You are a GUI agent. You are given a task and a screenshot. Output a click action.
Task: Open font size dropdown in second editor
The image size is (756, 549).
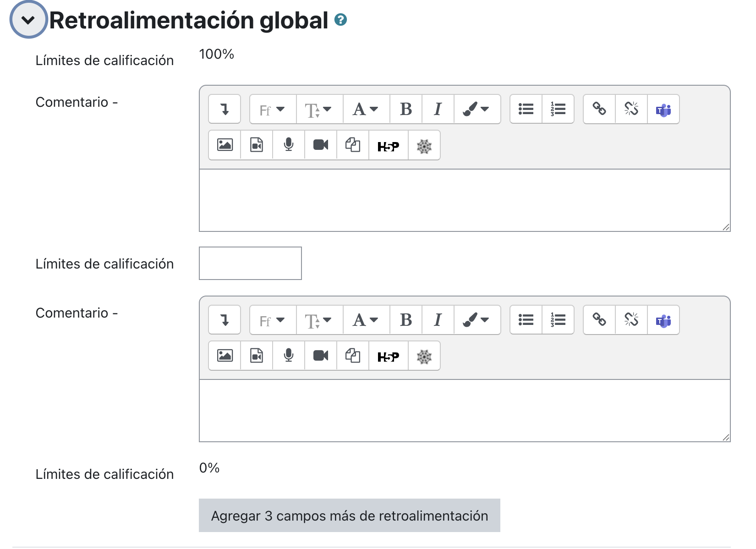(320, 320)
